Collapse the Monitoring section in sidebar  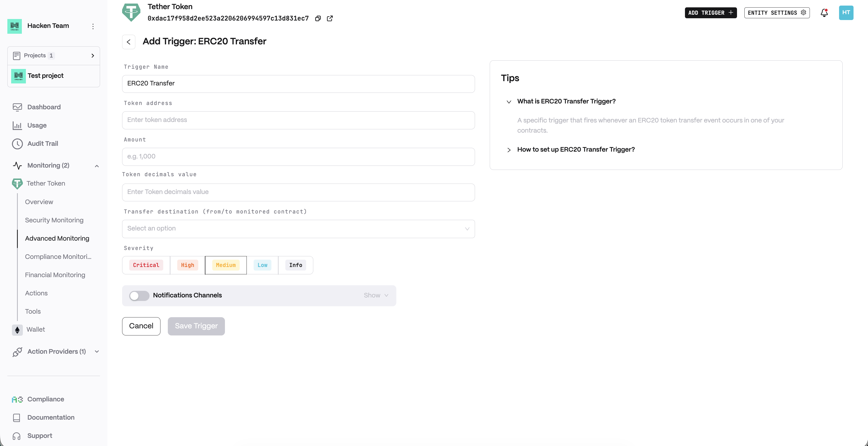[97, 166]
